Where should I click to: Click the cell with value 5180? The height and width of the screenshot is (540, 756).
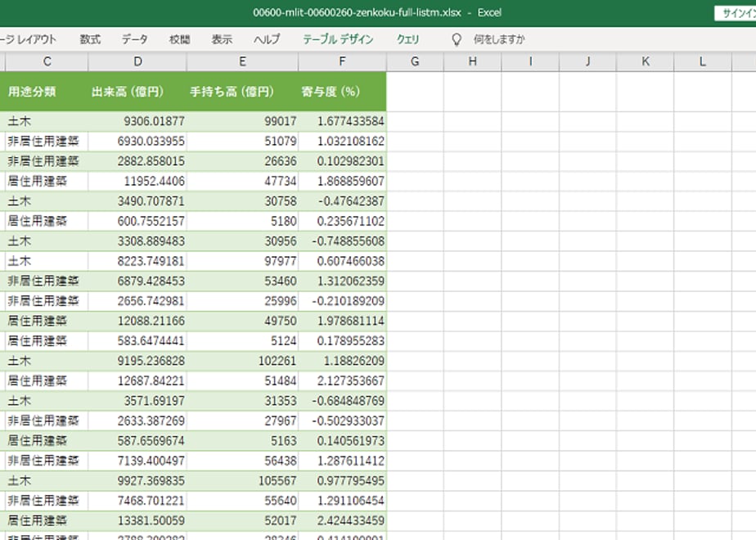242,221
